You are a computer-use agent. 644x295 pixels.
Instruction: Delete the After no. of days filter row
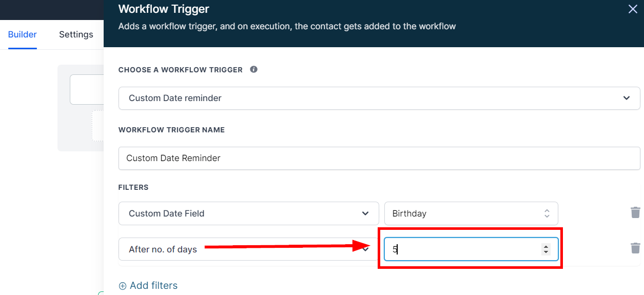635,248
